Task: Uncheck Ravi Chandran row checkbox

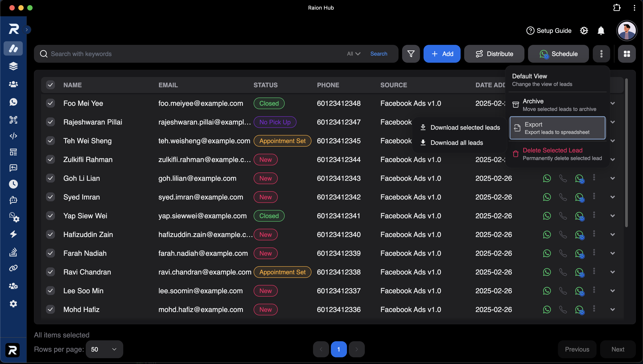Action: [x=50, y=272]
